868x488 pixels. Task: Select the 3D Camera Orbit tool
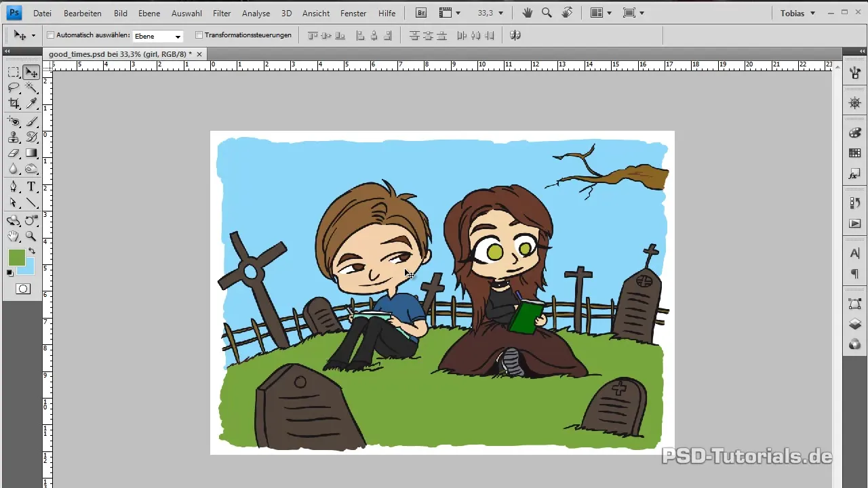(x=31, y=220)
